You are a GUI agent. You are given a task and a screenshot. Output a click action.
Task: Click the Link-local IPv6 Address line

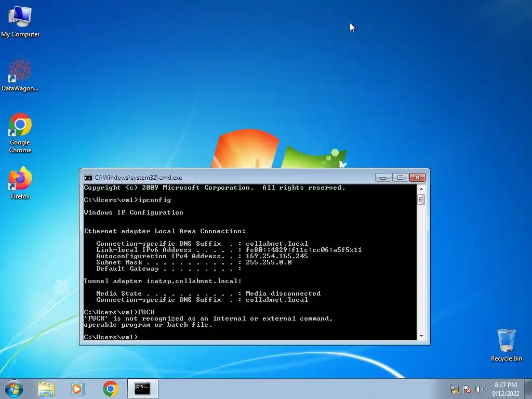(229, 250)
